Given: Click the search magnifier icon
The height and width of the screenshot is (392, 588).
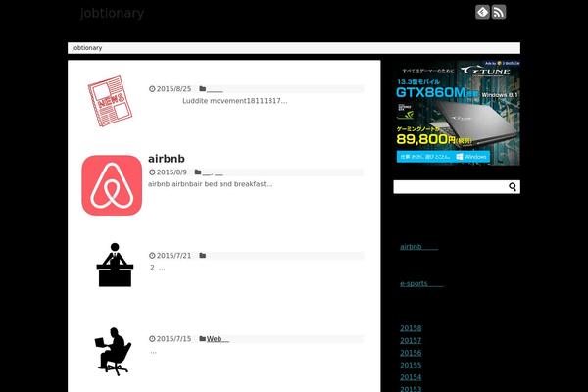Looking at the screenshot, I should tap(513, 187).
